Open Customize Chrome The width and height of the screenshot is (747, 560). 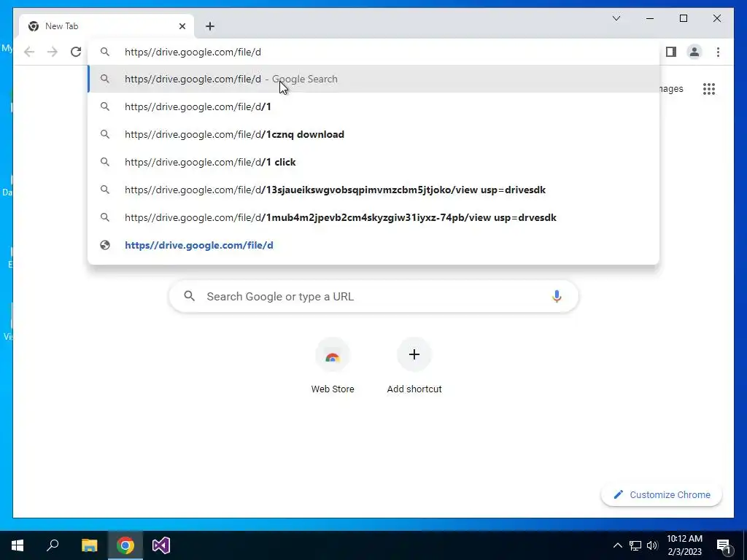(661, 495)
